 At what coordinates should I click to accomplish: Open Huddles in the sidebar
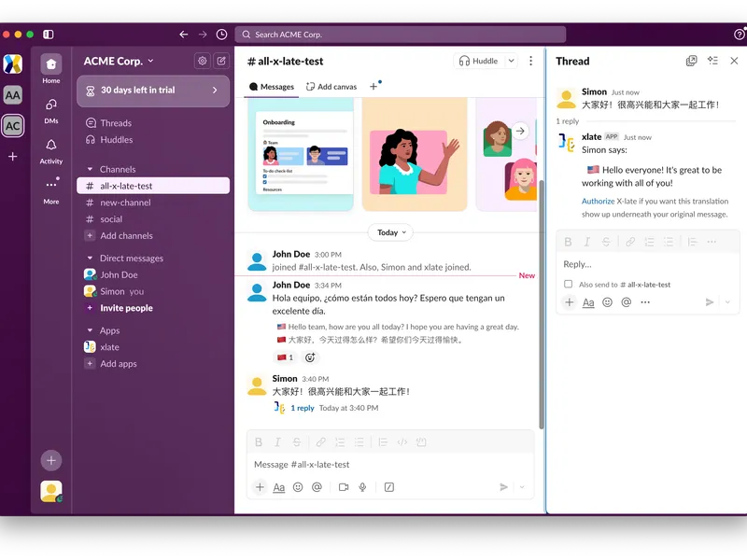pos(116,139)
